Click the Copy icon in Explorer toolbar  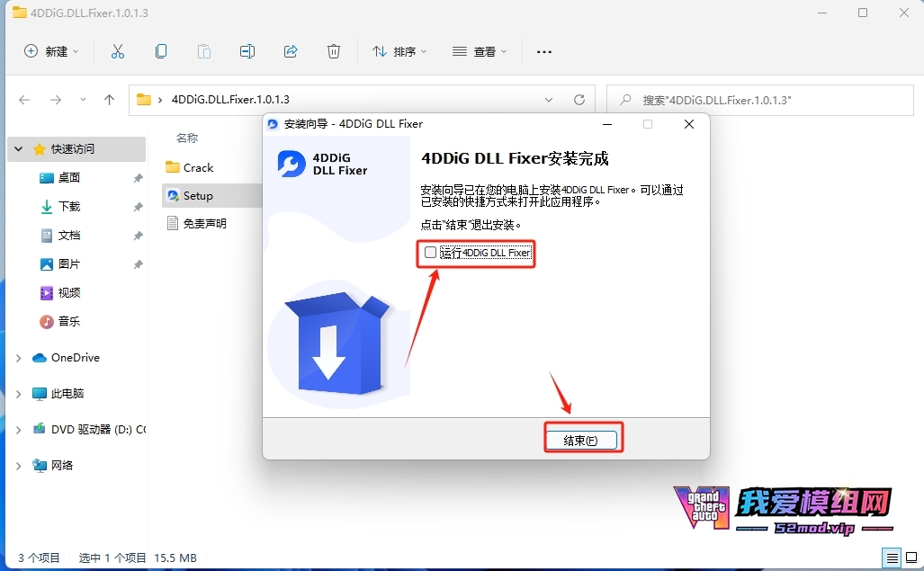161,52
